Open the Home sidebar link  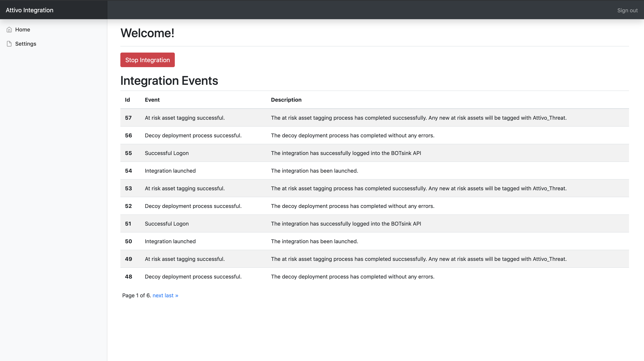pos(22,30)
